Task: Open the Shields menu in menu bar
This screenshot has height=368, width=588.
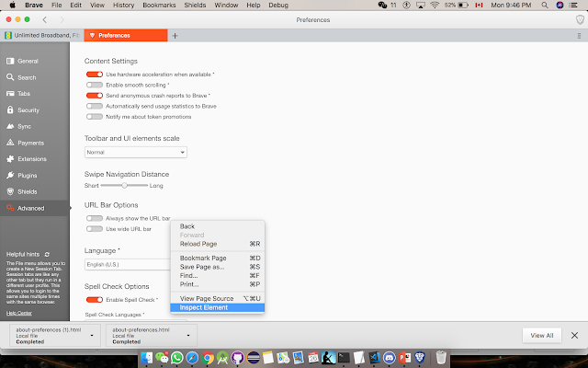Action: coord(195,5)
